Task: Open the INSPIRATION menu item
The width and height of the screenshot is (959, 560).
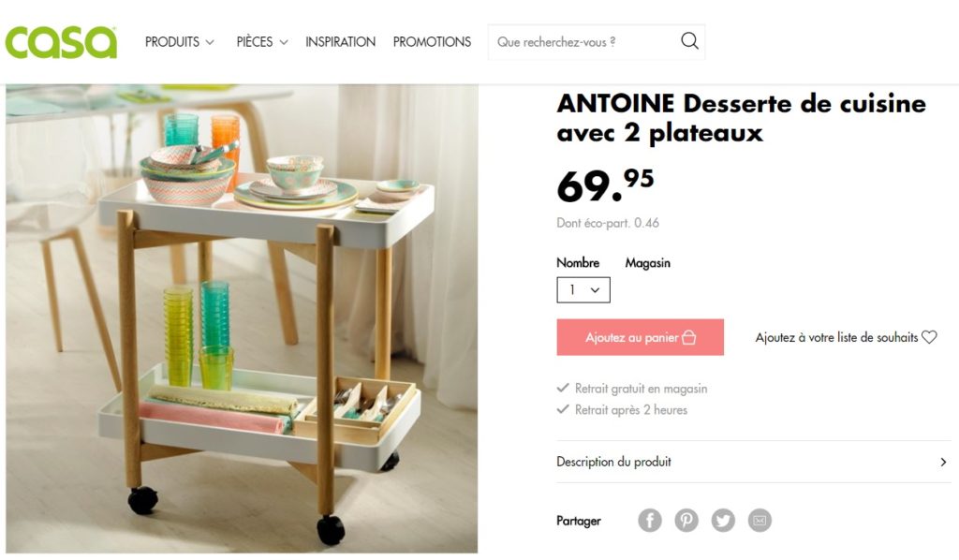Action: point(341,41)
